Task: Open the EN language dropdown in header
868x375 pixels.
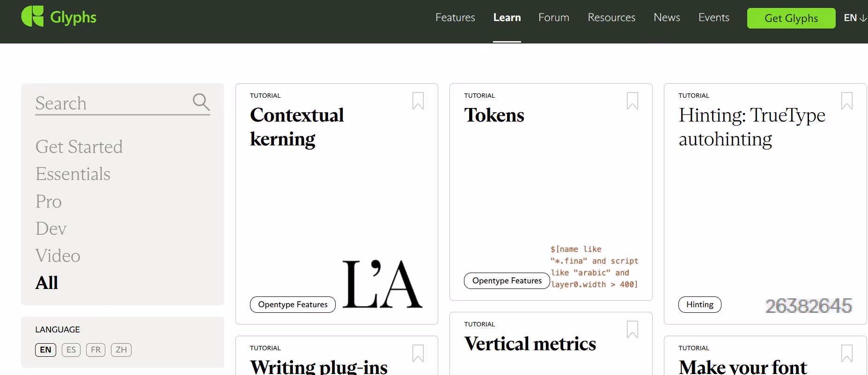Action: pyautogui.click(x=855, y=18)
